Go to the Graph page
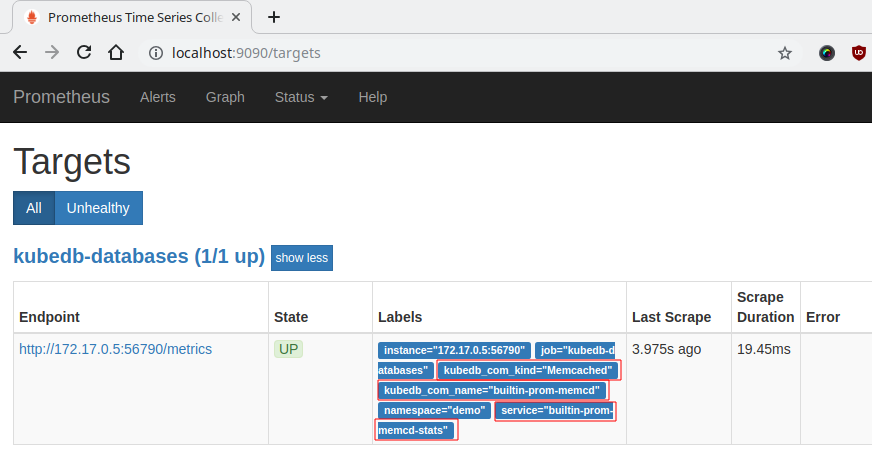This screenshot has width=872, height=460. (225, 97)
